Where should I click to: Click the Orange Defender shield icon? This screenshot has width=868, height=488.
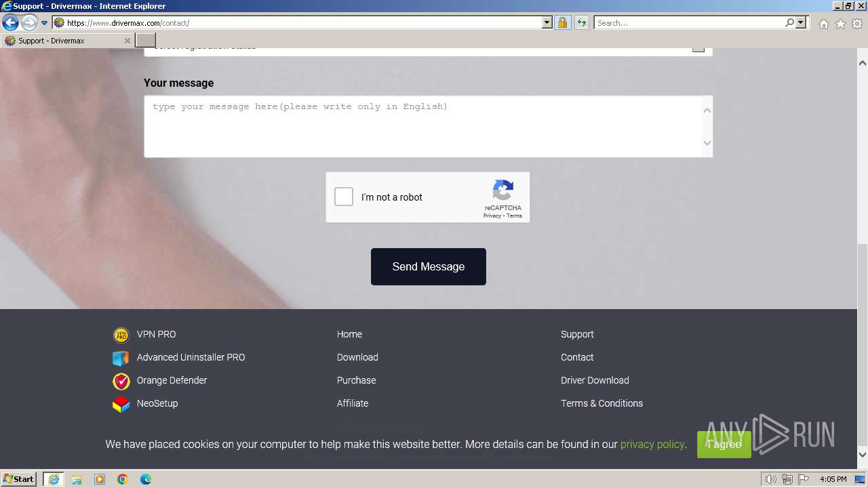121,381
